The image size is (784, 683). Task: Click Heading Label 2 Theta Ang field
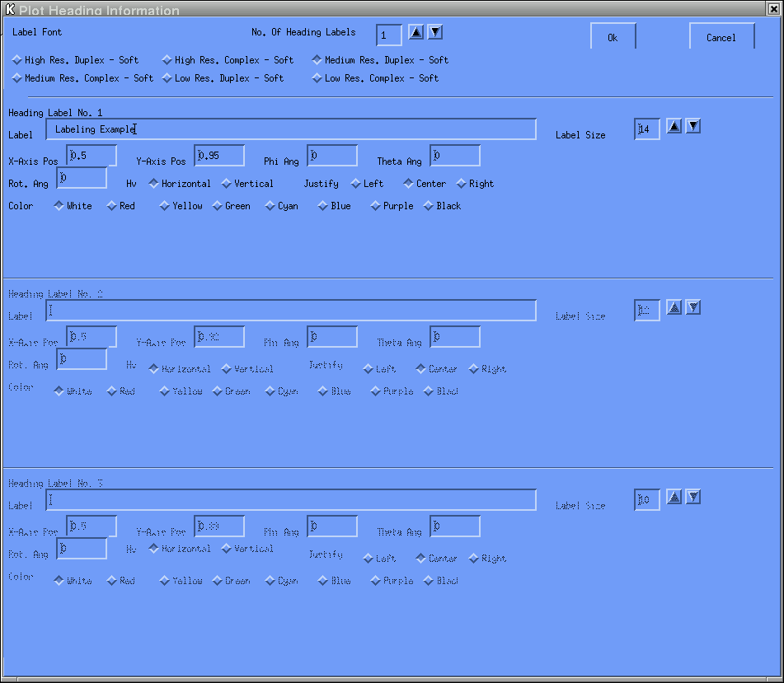click(455, 337)
